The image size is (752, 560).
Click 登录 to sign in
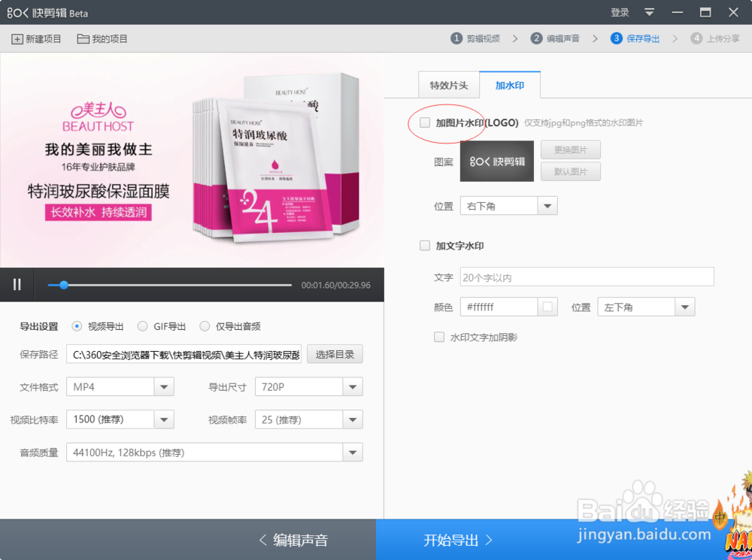tap(620, 13)
